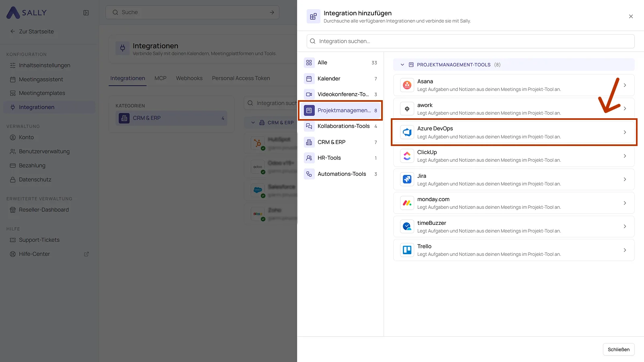
Task: Click the Asana logo icon
Action: [x=407, y=85]
